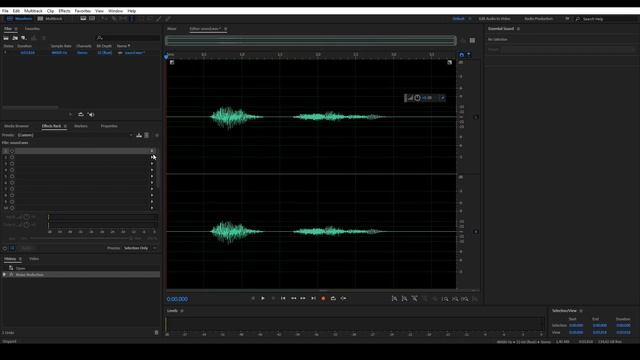Viewport: 640px width, 360px height.
Task: Open the Multitrack menu
Action: point(33,11)
